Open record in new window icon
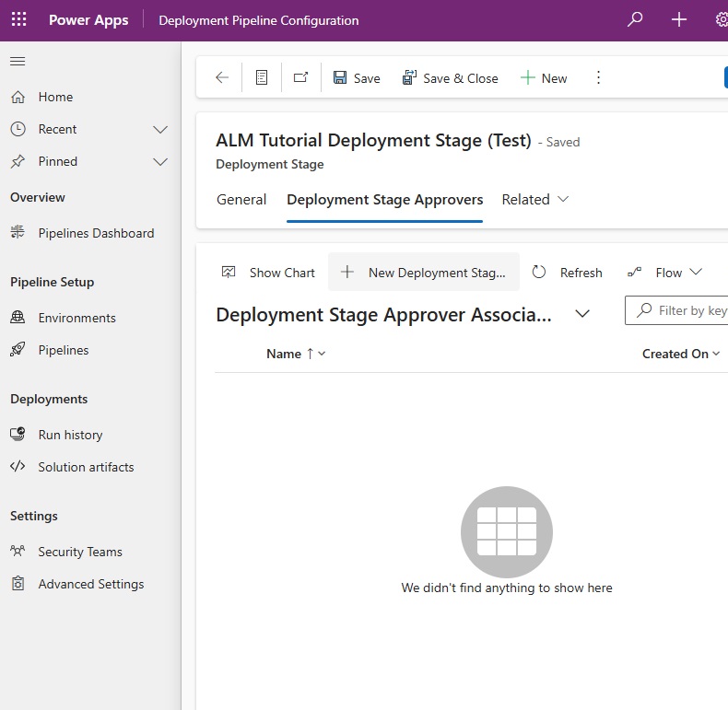 [x=300, y=77]
